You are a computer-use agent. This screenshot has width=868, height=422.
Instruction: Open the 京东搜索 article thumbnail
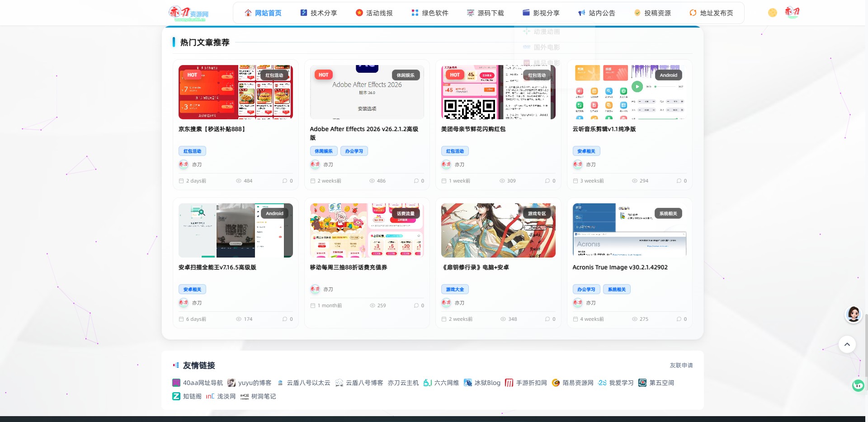[236, 92]
